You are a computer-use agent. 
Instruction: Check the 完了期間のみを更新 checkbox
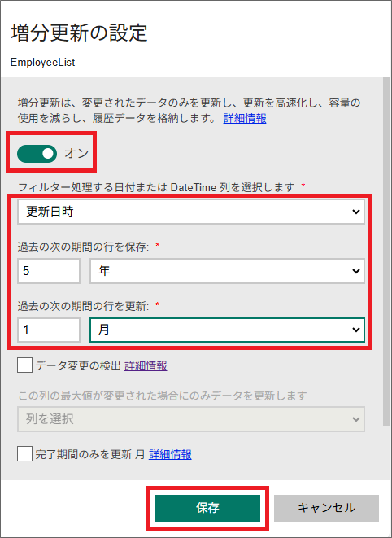(x=24, y=453)
